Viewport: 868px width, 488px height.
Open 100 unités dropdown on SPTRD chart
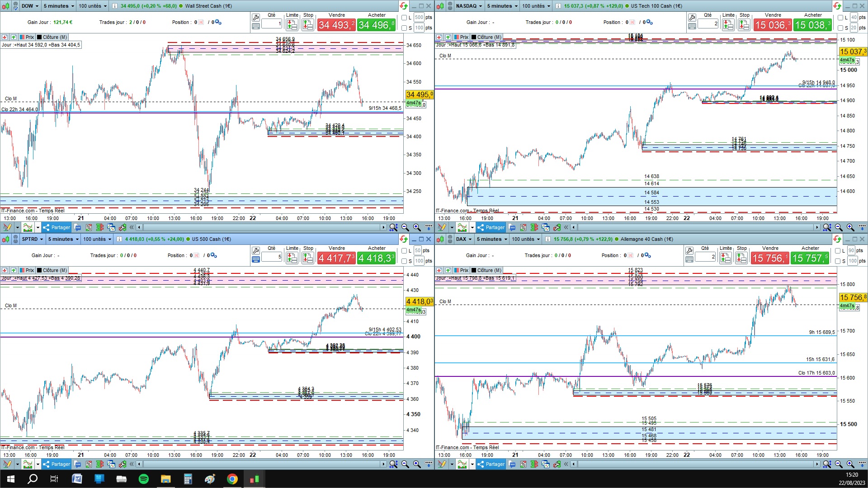[x=97, y=239]
